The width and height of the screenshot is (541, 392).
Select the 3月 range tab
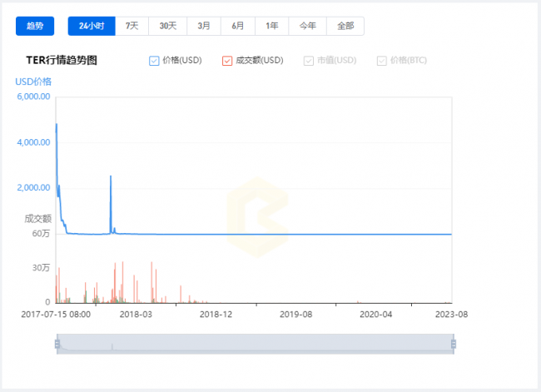click(x=204, y=26)
